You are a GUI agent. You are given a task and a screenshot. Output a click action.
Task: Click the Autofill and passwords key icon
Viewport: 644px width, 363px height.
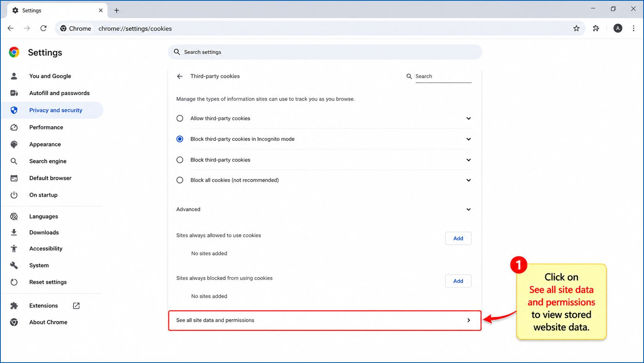14,93
